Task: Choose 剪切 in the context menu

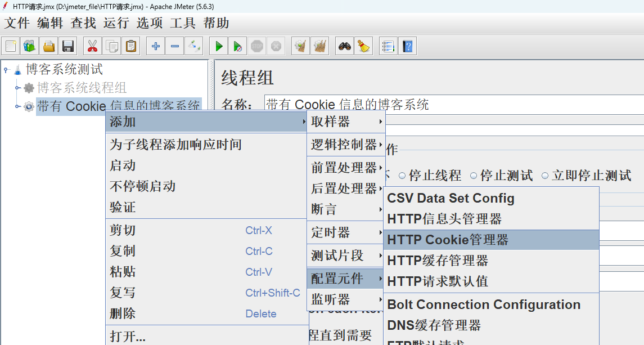Action: click(x=206, y=230)
